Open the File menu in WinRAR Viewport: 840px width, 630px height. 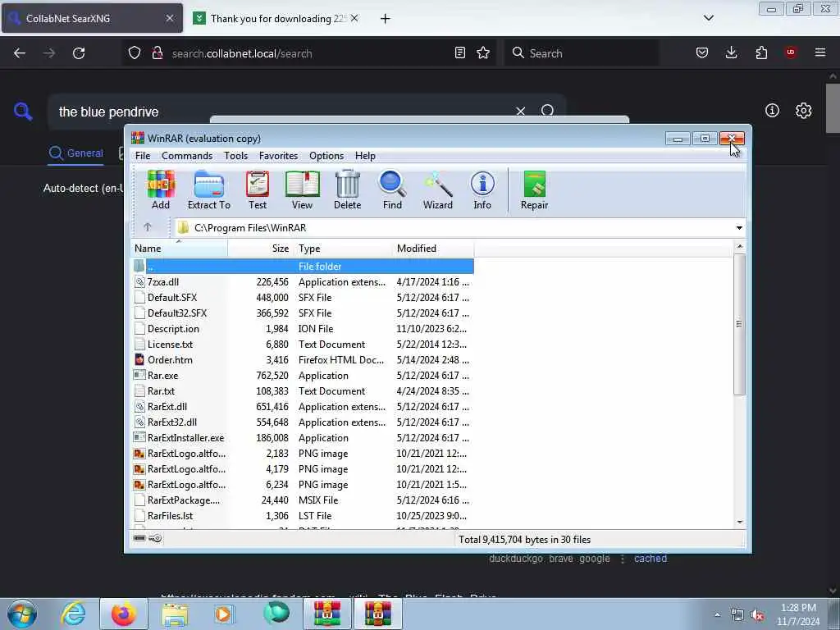pyautogui.click(x=143, y=155)
